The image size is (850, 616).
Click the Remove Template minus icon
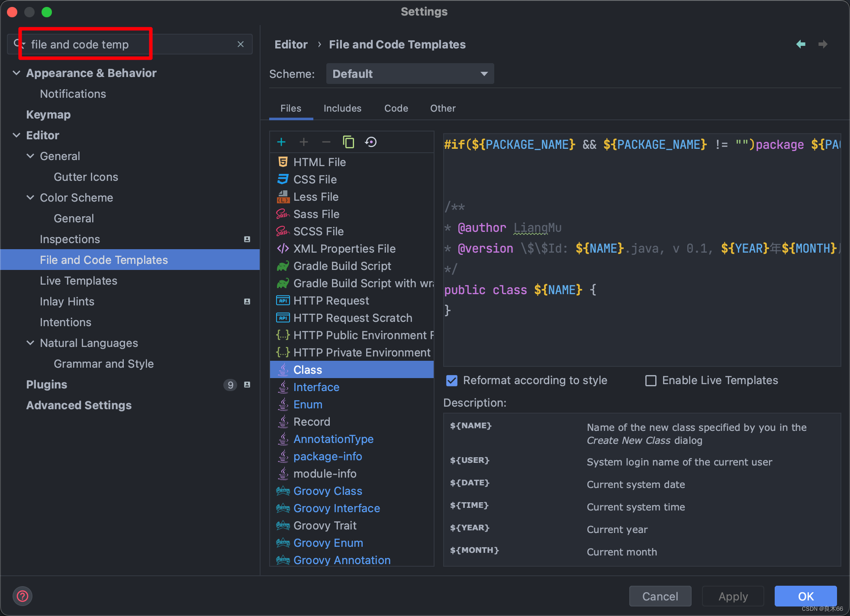coord(326,142)
